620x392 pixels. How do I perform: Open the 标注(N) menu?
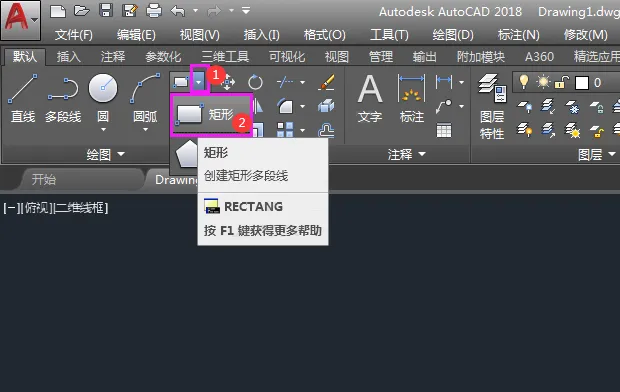518,35
